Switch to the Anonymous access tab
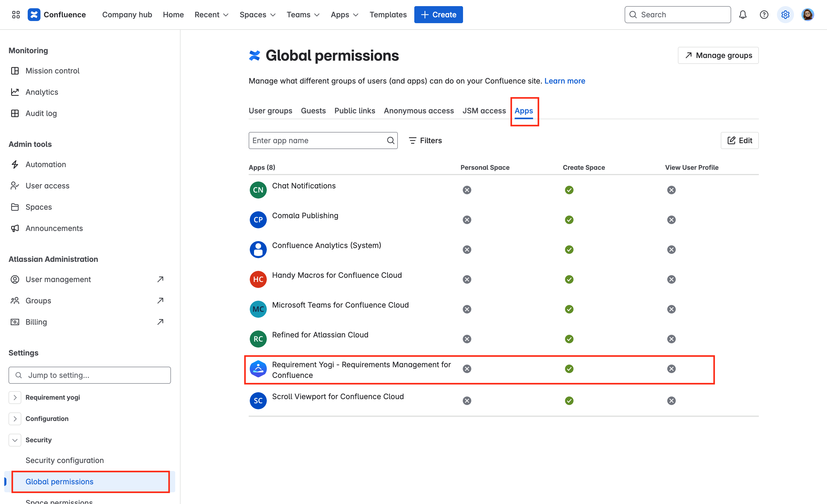The width and height of the screenshot is (827, 504). coord(419,111)
